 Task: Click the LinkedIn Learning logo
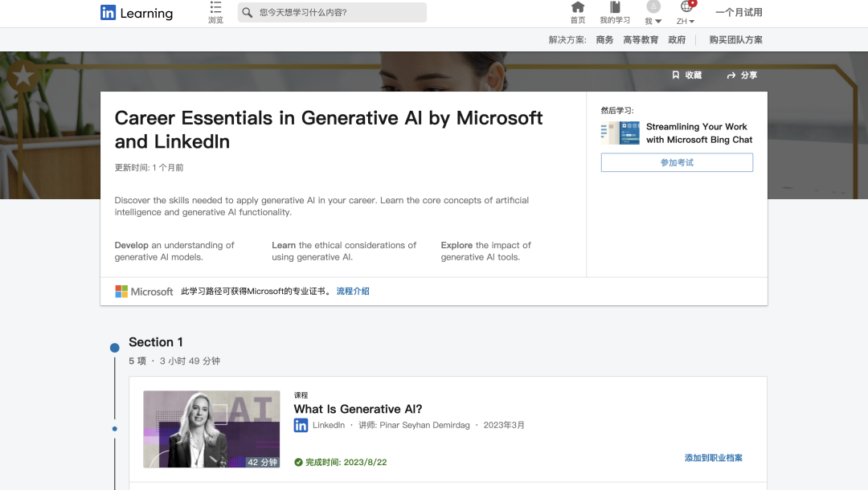(135, 13)
